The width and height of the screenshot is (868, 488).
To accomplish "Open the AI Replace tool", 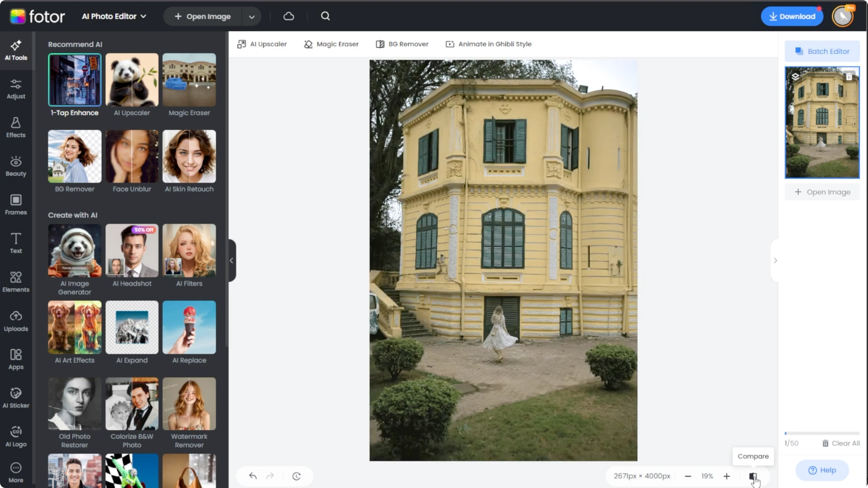I will [189, 332].
